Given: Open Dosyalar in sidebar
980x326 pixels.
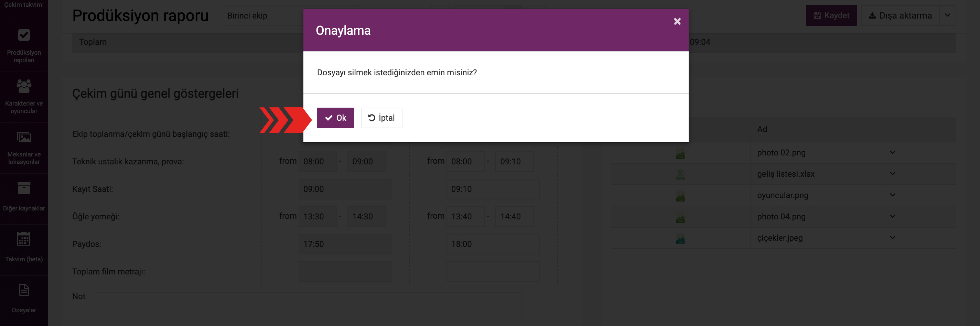Looking at the screenshot, I should pos(24,301).
